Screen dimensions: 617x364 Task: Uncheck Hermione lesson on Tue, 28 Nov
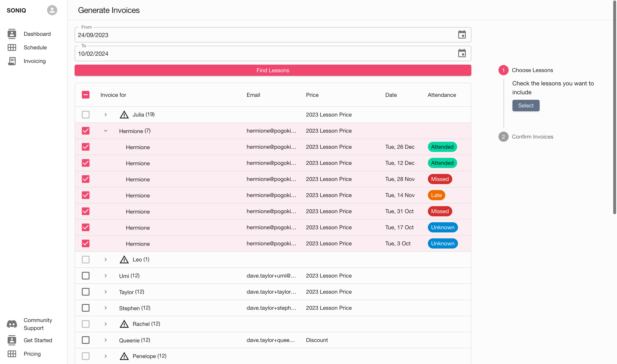pos(85,179)
